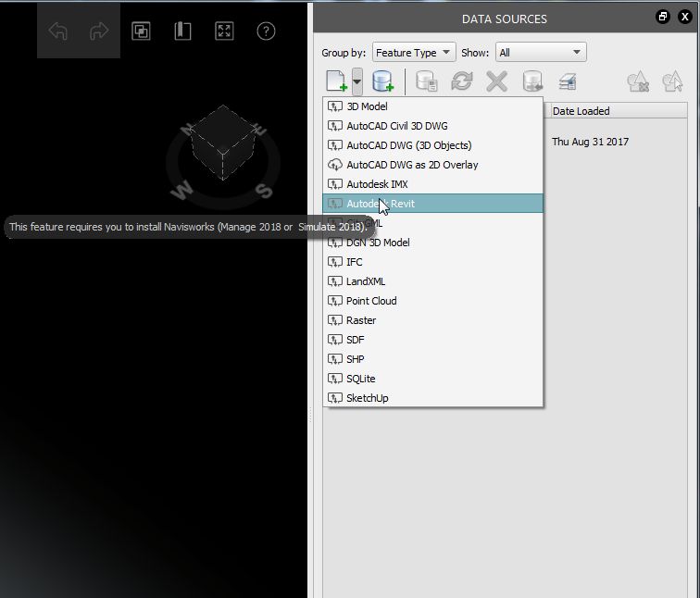Click the Date Loaded column header
Screen dimensions: 700x598
click(x=618, y=111)
